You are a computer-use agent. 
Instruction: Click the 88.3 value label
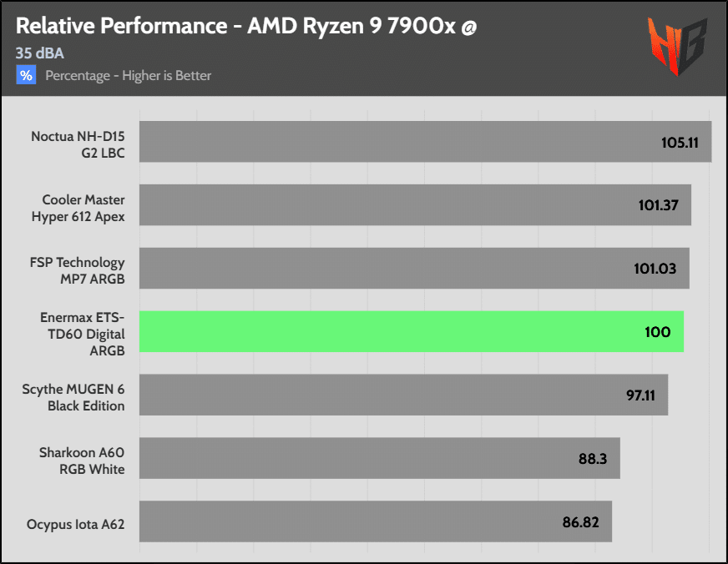pyautogui.click(x=593, y=459)
